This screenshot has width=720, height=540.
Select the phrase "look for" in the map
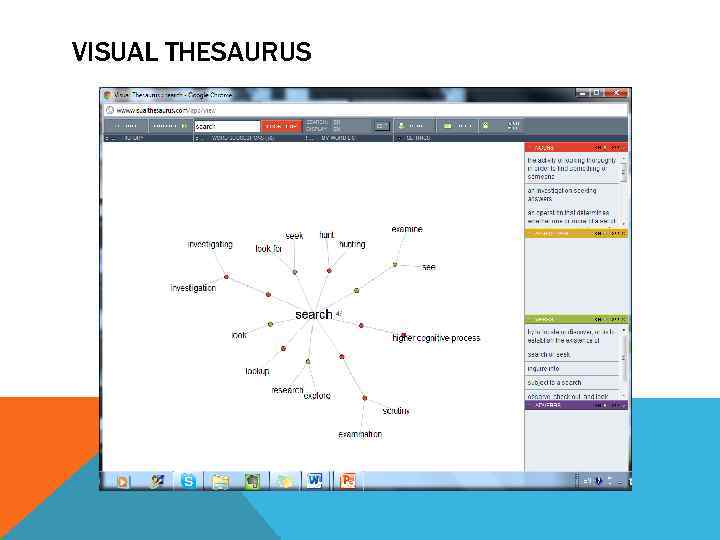tap(268, 248)
